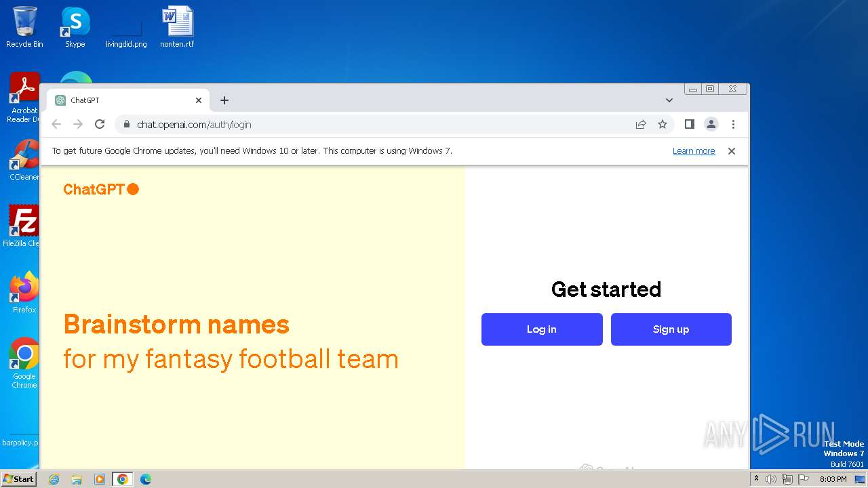
Task: Open the Learn more link
Action: [694, 151]
